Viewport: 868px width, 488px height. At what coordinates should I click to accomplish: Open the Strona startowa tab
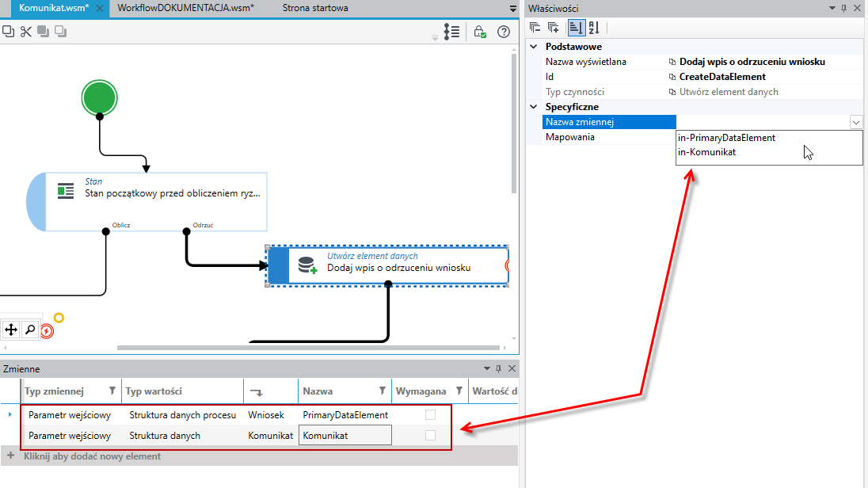point(315,8)
